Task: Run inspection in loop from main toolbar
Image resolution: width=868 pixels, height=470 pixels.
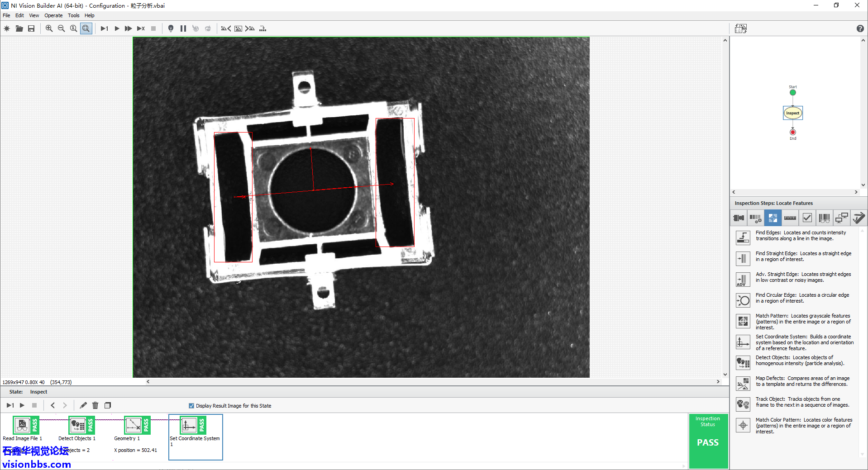Action: point(117,28)
